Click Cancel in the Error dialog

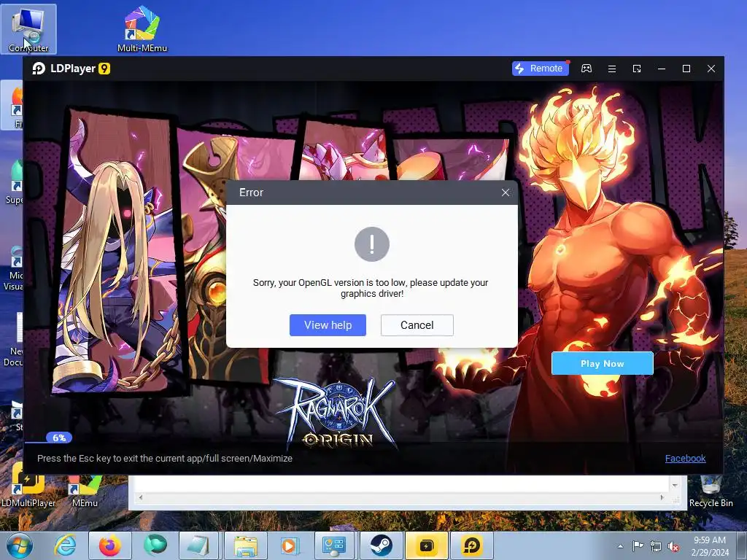point(417,325)
